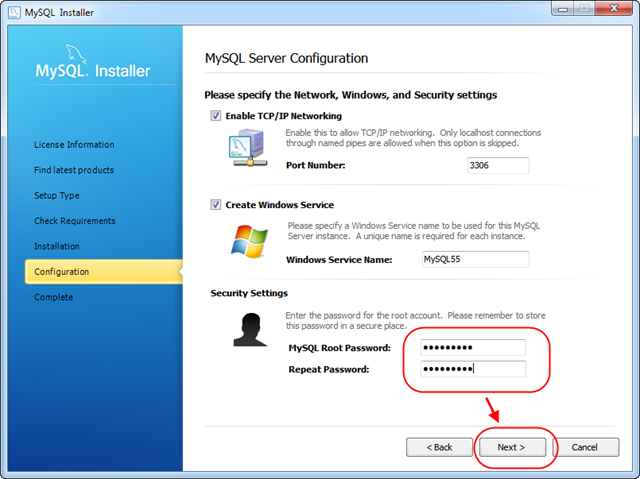Select License Information step in sidebar
This screenshot has width=640, height=479.
pos(74,144)
